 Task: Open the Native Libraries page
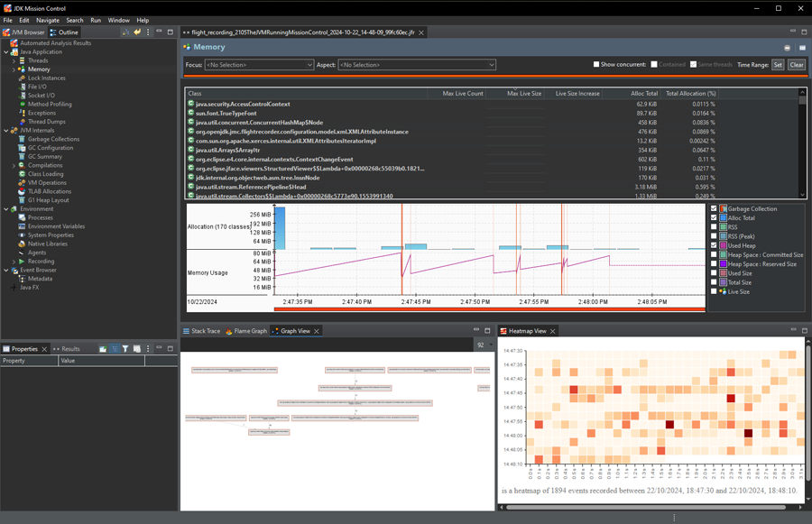click(47, 244)
